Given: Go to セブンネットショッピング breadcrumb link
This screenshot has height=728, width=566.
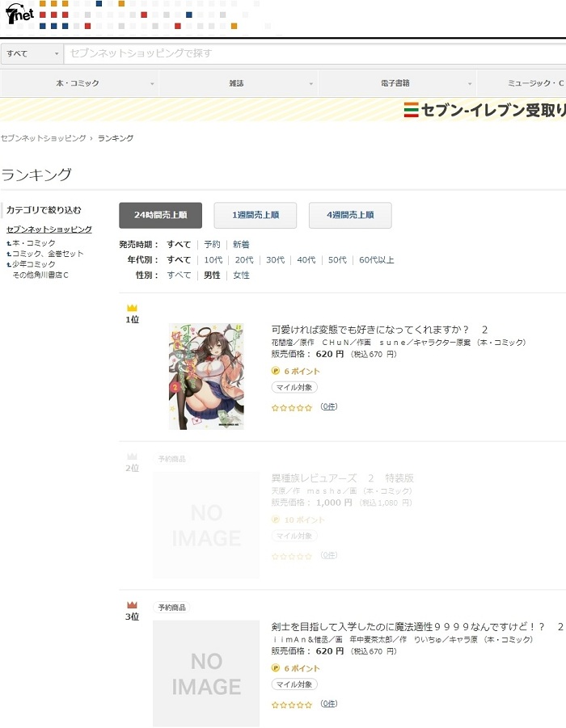Looking at the screenshot, I should 43,138.
